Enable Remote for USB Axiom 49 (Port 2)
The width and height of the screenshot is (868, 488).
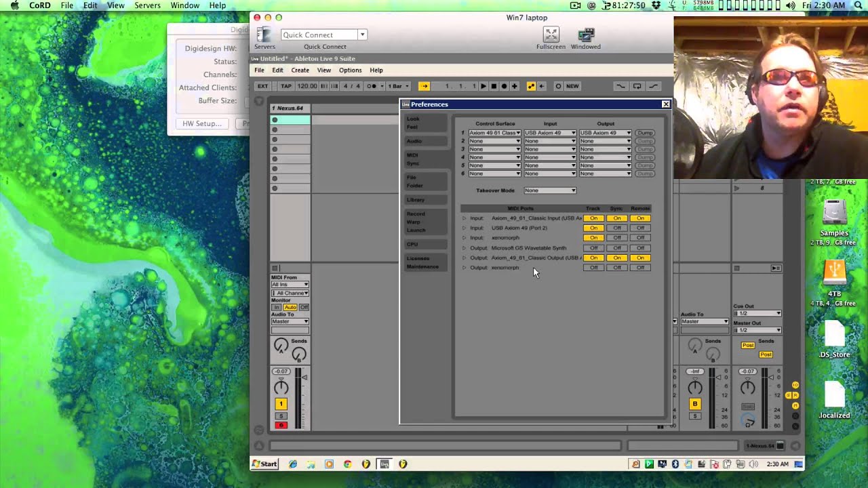640,228
